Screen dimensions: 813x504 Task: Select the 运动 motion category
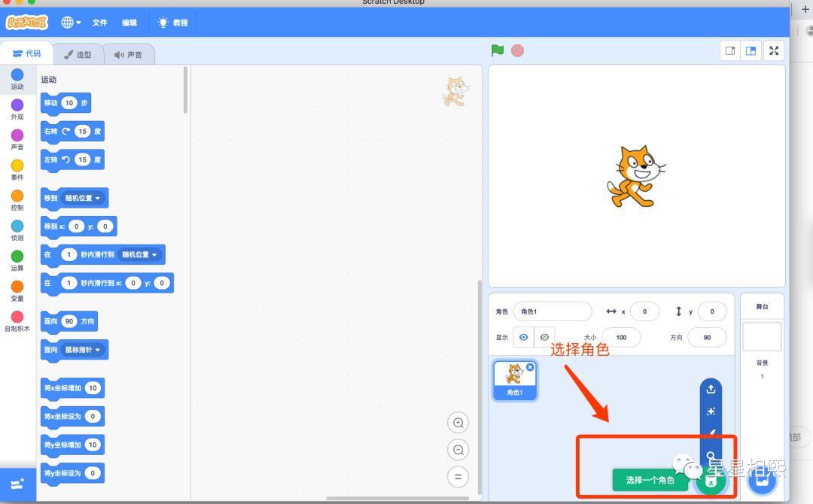pyautogui.click(x=17, y=79)
